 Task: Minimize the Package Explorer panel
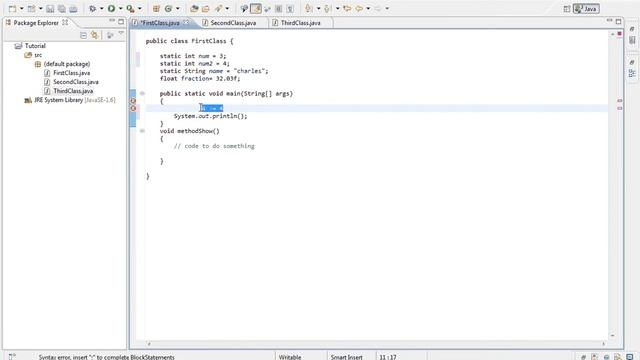(112, 21)
